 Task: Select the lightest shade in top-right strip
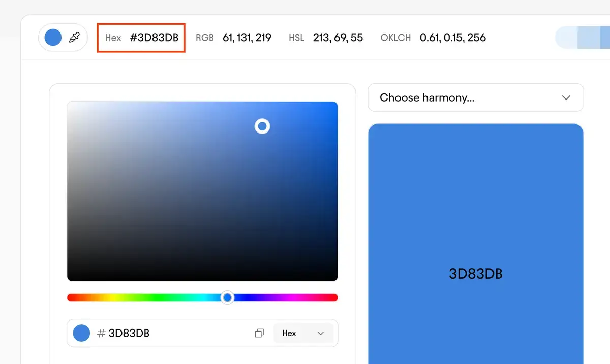click(566, 38)
